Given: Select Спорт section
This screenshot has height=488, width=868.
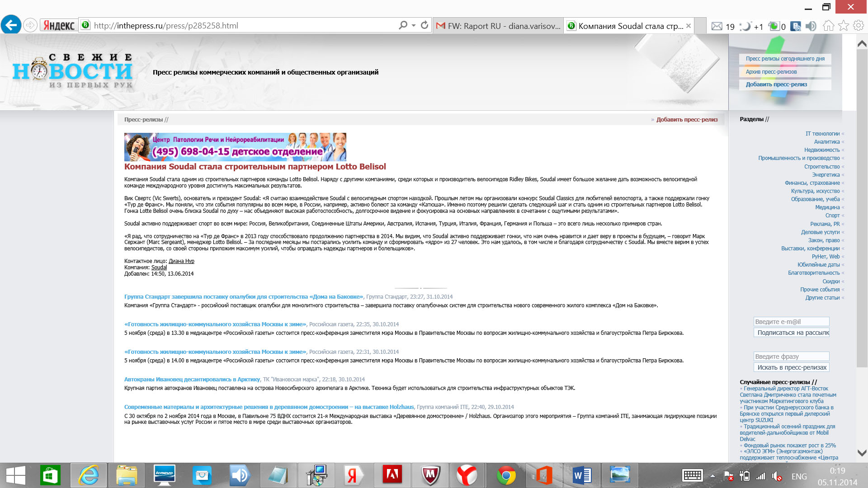Looking at the screenshot, I should [x=832, y=216].
